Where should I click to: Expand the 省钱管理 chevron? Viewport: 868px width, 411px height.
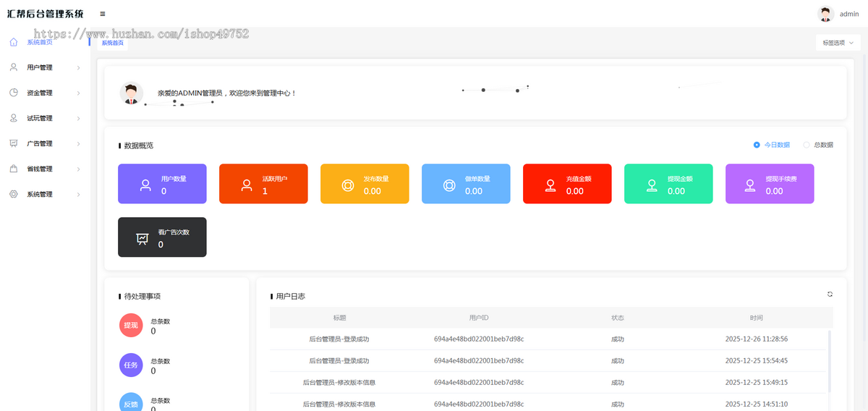[x=78, y=169]
